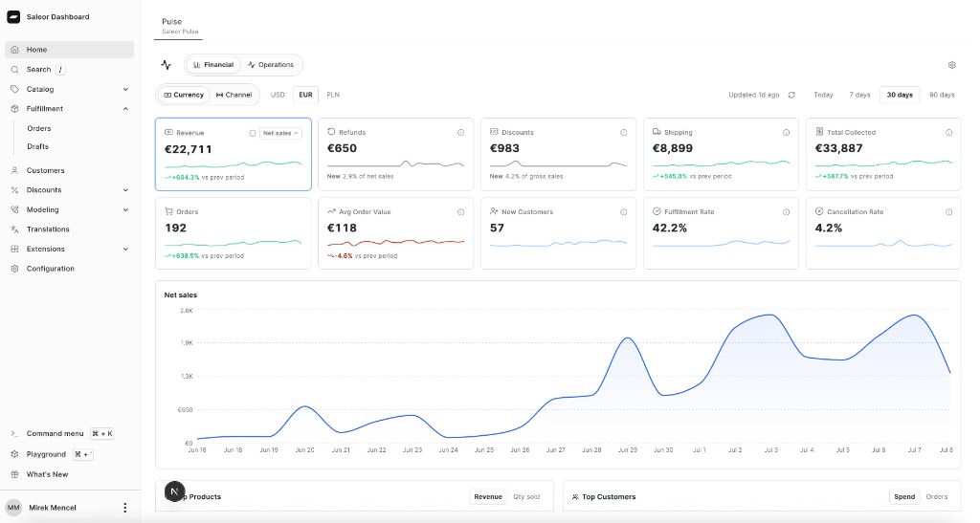Screen dimensions: 980x523
Task: Switch grouping to Currency
Action: click(184, 95)
